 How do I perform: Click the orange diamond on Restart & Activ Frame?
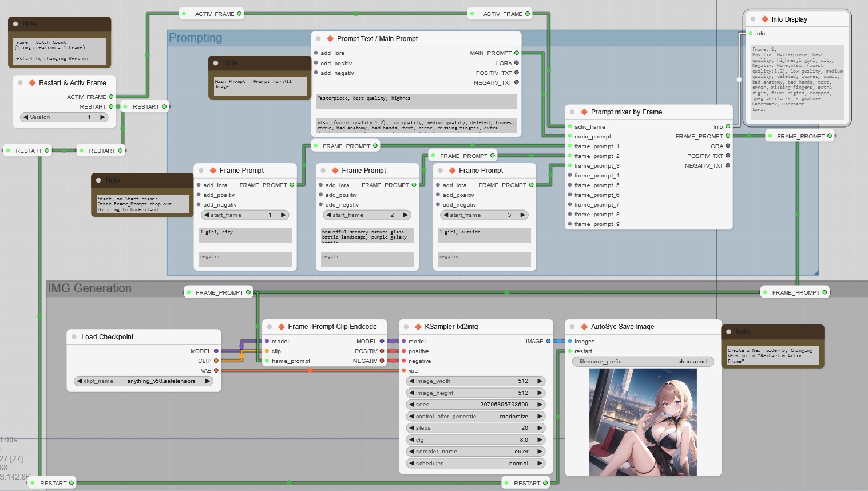coord(33,83)
